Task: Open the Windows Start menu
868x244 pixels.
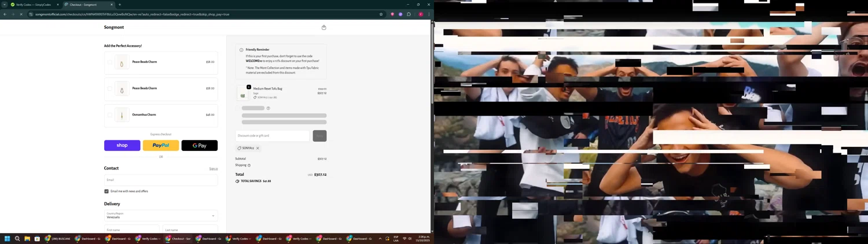Action: (x=8, y=239)
